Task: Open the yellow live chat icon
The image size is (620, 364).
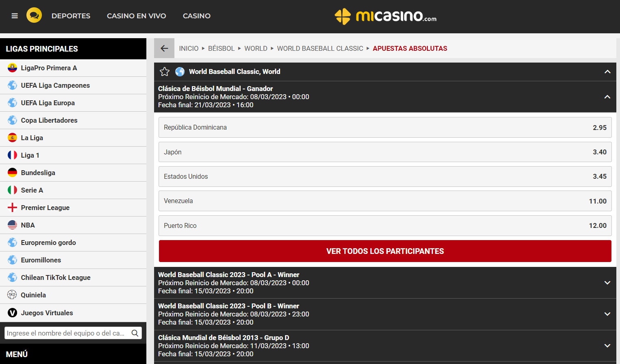Action: [x=34, y=15]
